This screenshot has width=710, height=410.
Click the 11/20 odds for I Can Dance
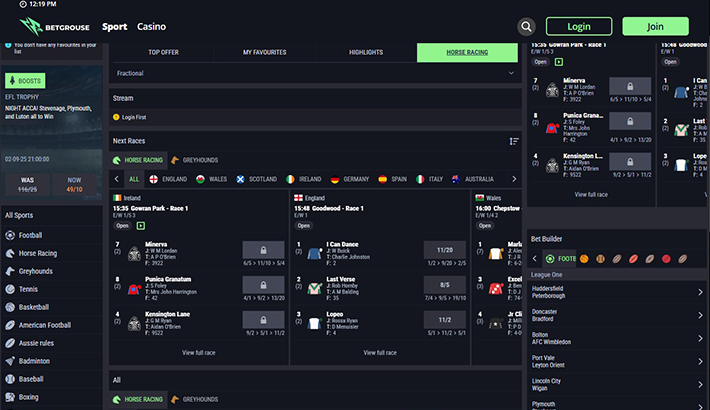pos(444,250)
